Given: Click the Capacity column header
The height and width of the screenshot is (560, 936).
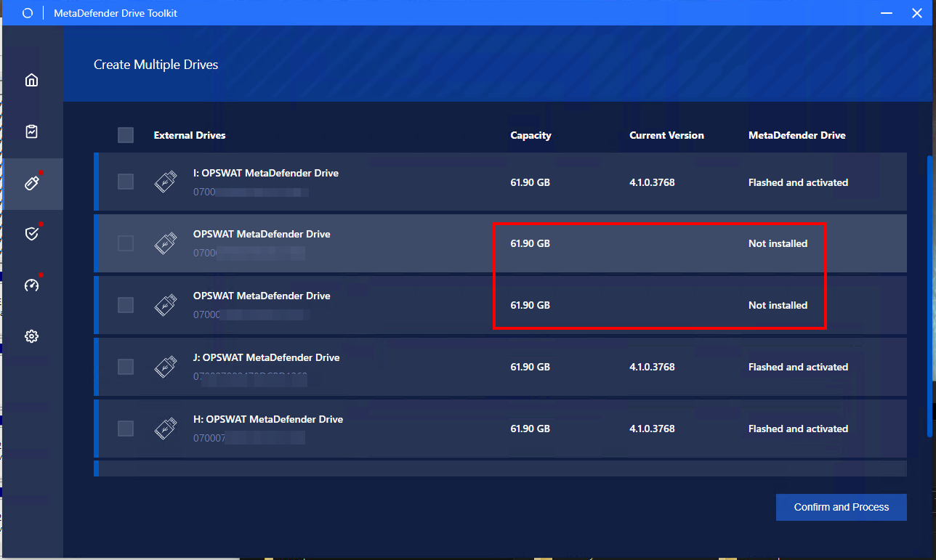Looking at the screenshot, I should [x=530, y=135].
